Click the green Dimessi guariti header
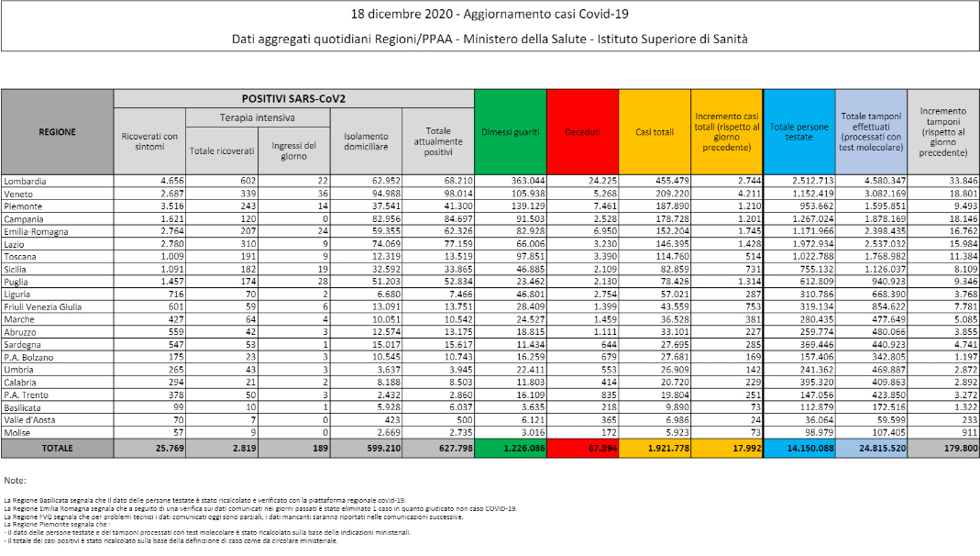 511,132
